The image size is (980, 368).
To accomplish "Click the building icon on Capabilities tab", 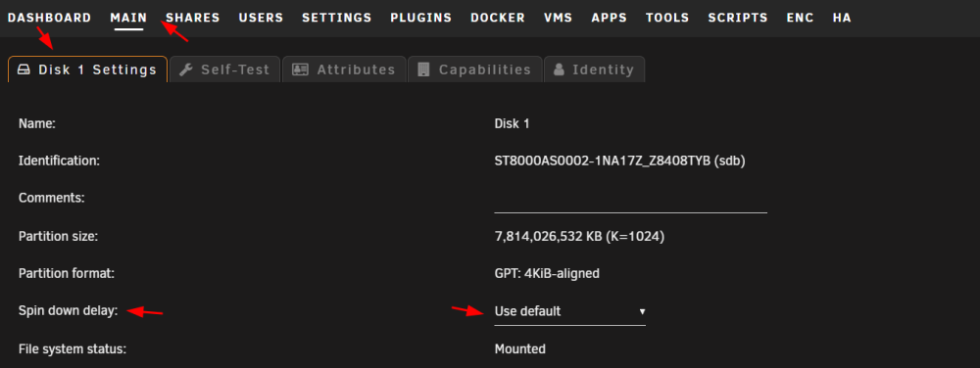I will (423, 69).
